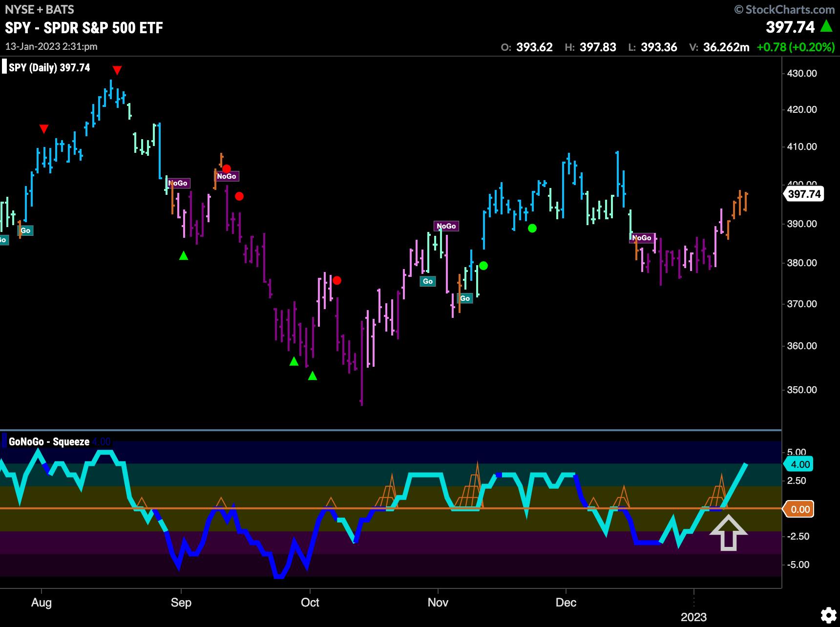Click the cyan 4.00 value marker
This screenshot has height=627, width=840.
tap(799, 464)
